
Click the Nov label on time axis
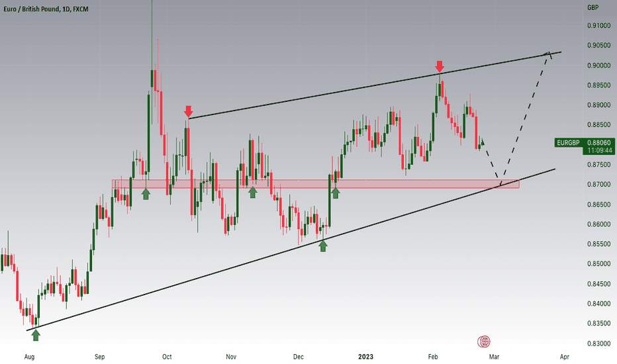pyautogui.click(x=231, y=357)
